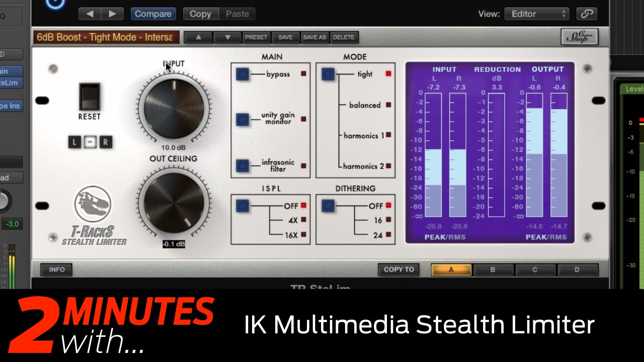Click the -0.1 dB ceiling value field
Screen dimensions: 644x362
[174, 244]
